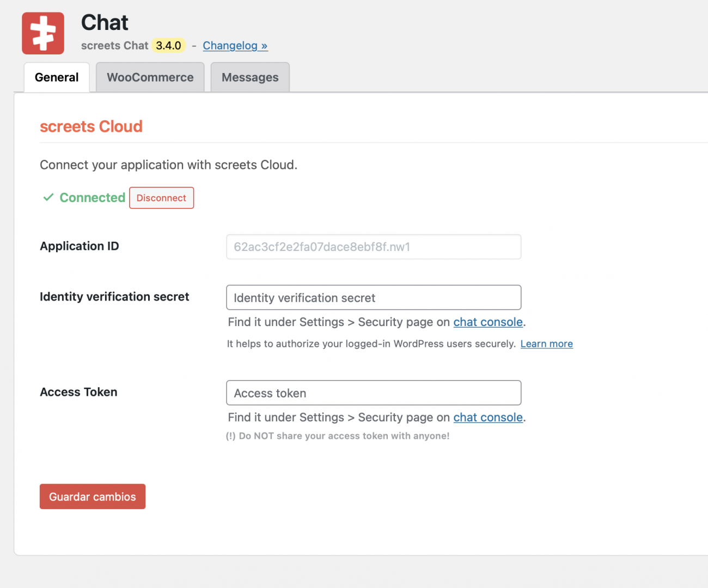Focus the Identity verification secret input

pyautogui.click(x=374, y=298)
